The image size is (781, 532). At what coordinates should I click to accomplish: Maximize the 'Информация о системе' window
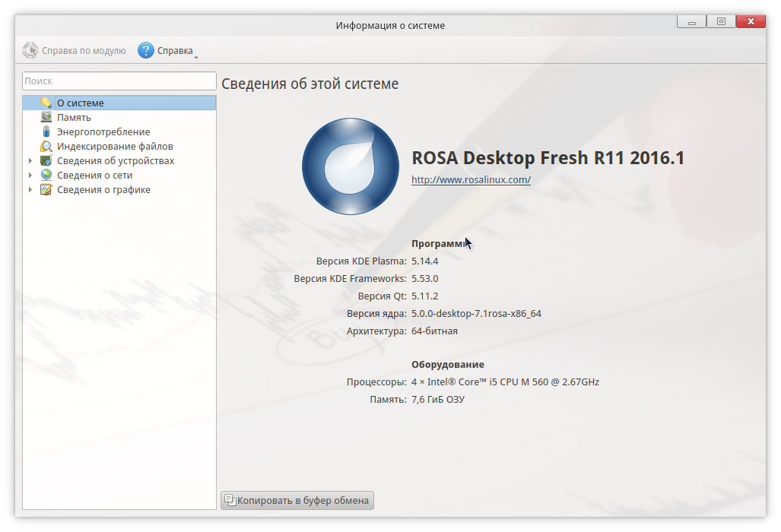point(721,21)
